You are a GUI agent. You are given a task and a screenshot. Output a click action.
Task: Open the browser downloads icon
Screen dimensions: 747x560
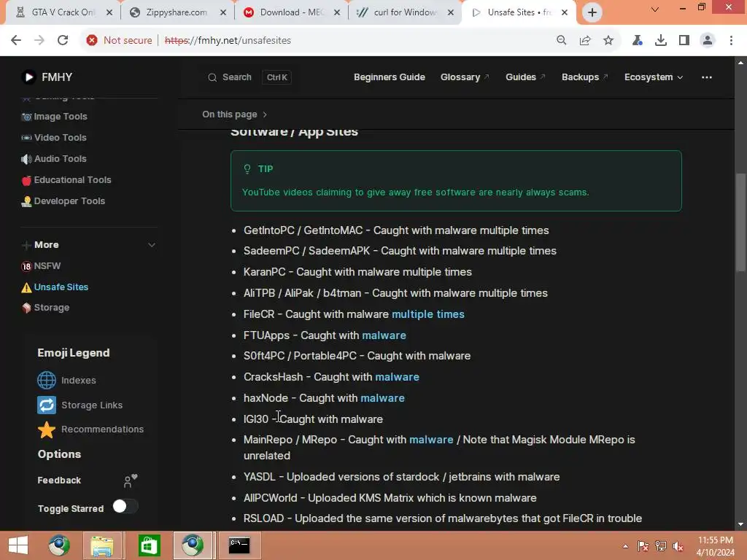coord(661,41)
